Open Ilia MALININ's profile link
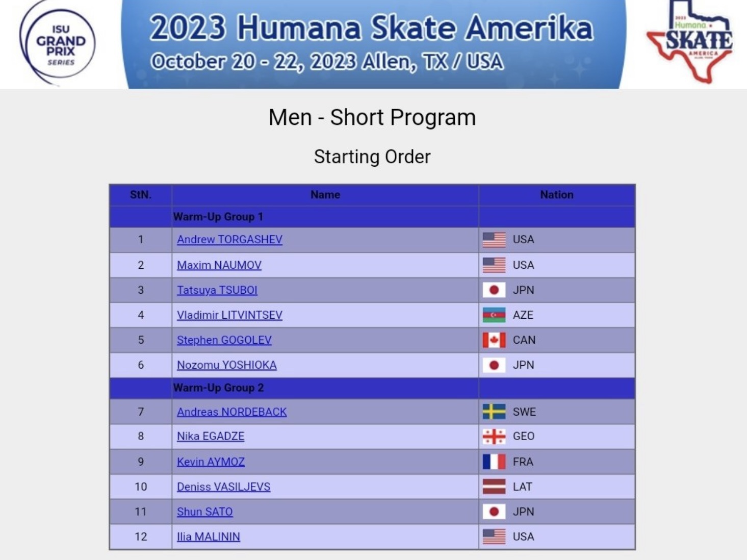 (x=209, y=537)
